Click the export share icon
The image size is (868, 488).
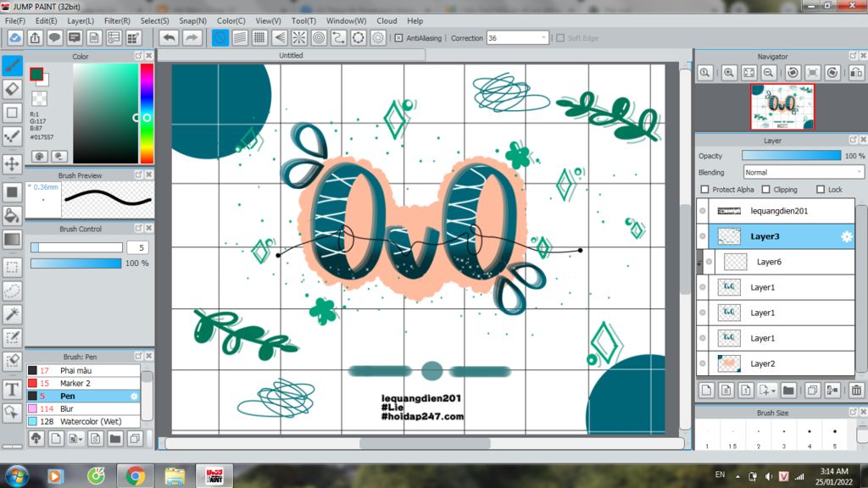[35, 38]
